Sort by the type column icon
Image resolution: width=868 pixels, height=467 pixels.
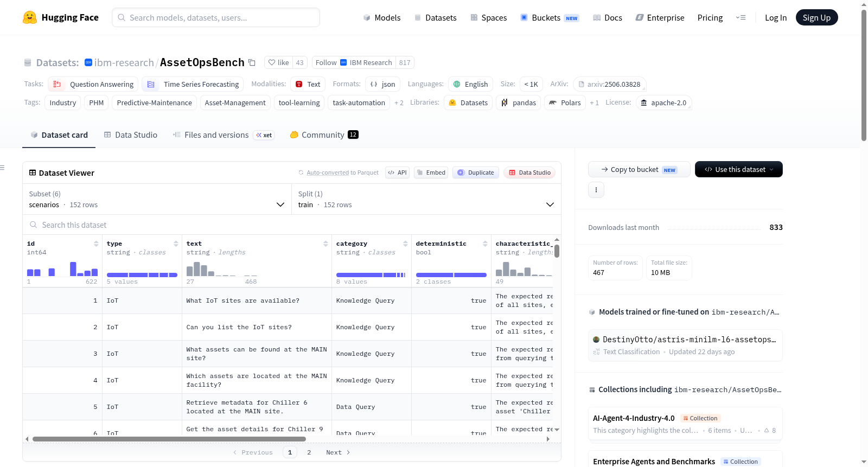tap(176, 244)
